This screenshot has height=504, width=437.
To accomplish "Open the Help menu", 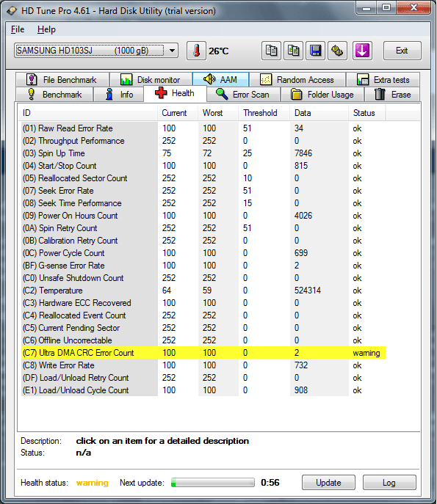I will (x=46, y=29).
